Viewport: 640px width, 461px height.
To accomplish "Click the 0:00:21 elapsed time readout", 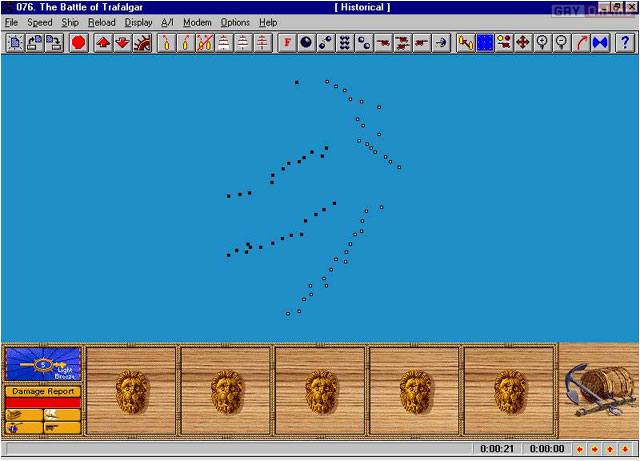I will point(497,449).
